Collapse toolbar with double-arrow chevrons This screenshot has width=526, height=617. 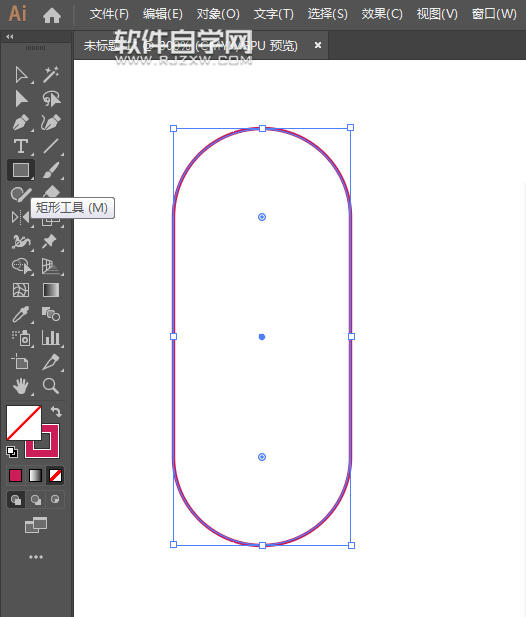click(10, 37)
